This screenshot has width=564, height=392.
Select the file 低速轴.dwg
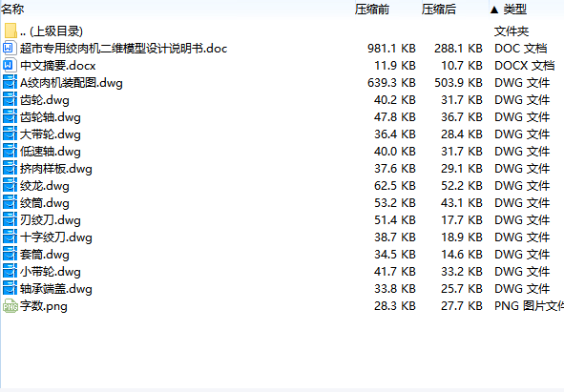point(51,152)
